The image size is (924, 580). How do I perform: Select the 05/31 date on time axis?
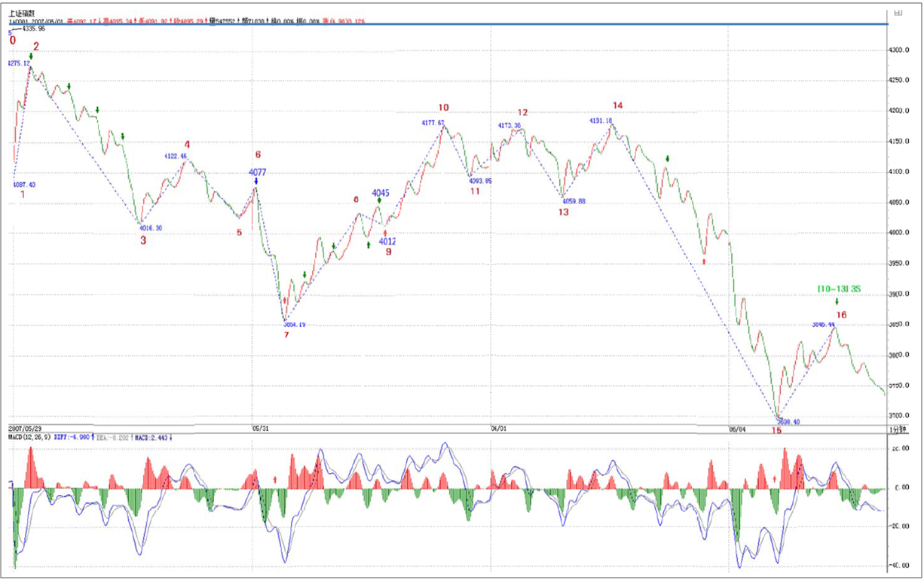click(260, 428)
